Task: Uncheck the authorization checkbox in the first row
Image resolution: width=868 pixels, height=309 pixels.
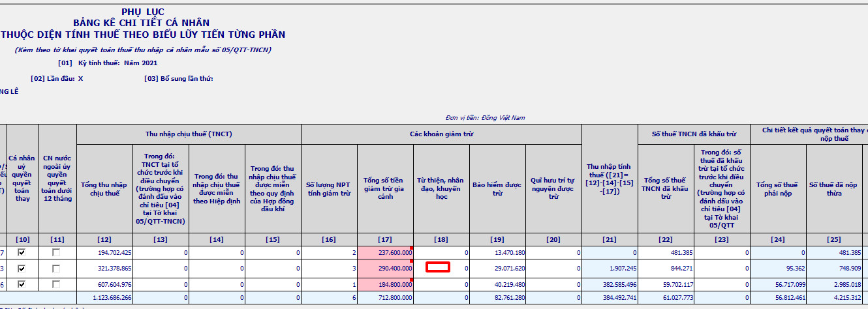Action: (x=22, y=252)
